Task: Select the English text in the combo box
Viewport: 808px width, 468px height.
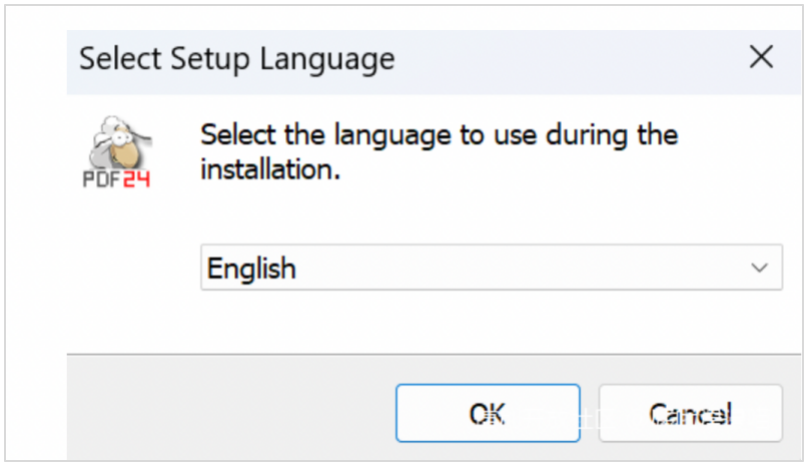Action: coord(251,268)
